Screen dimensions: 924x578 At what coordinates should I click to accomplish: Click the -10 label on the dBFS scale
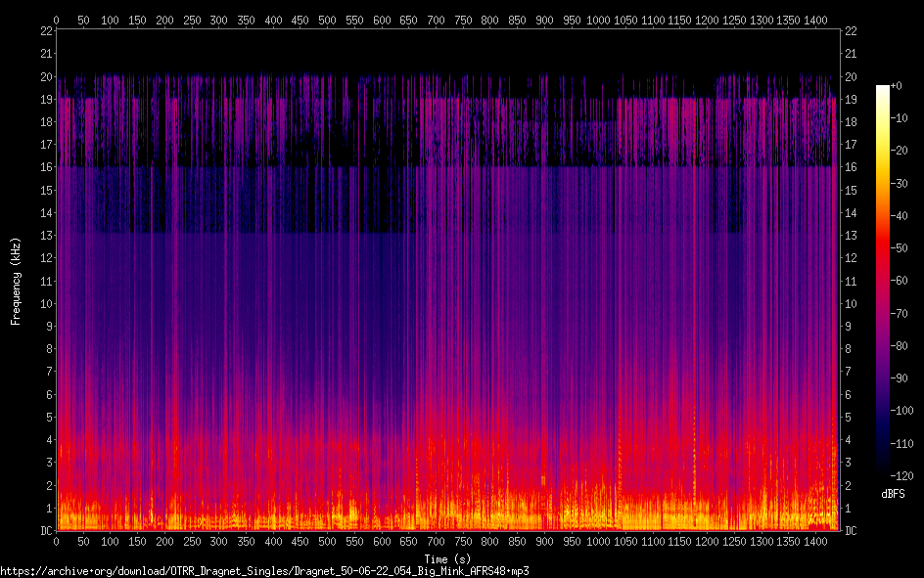[x=904, y=119]
